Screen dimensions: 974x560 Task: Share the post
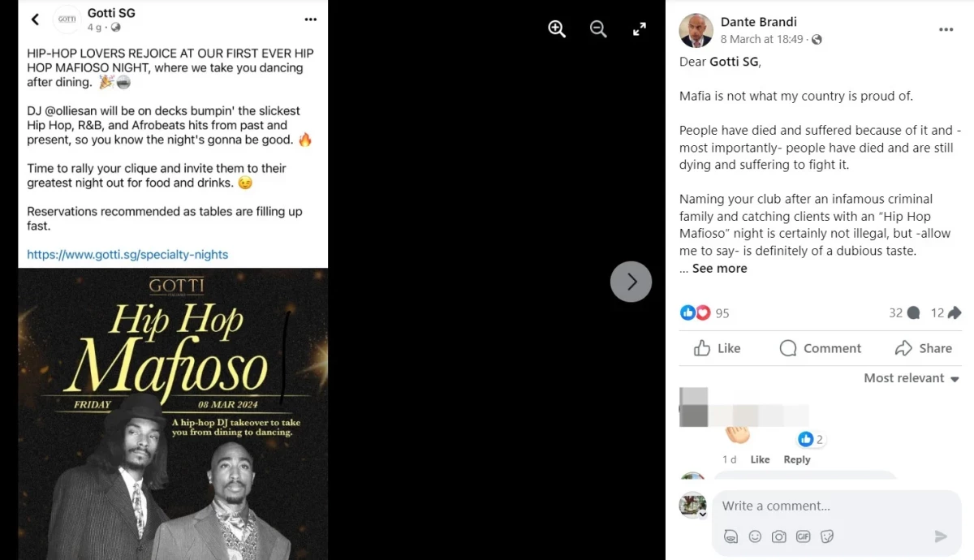pos(923,348)
